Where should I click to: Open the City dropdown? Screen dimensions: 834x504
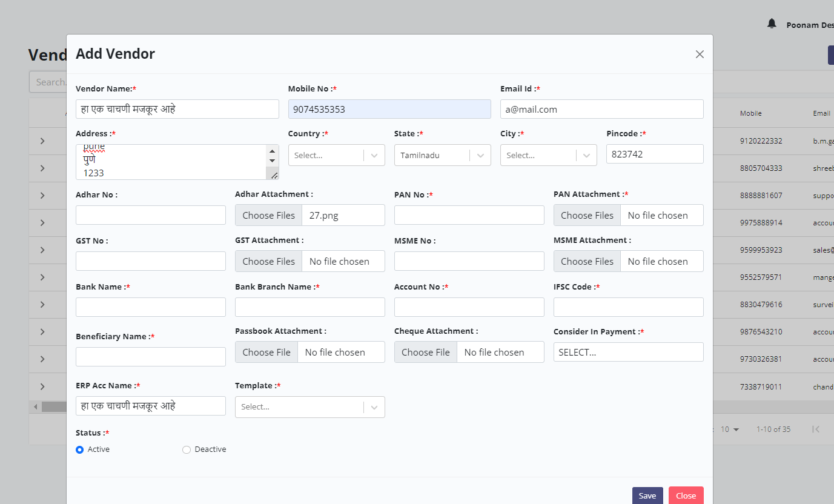[x=548, y=155]
